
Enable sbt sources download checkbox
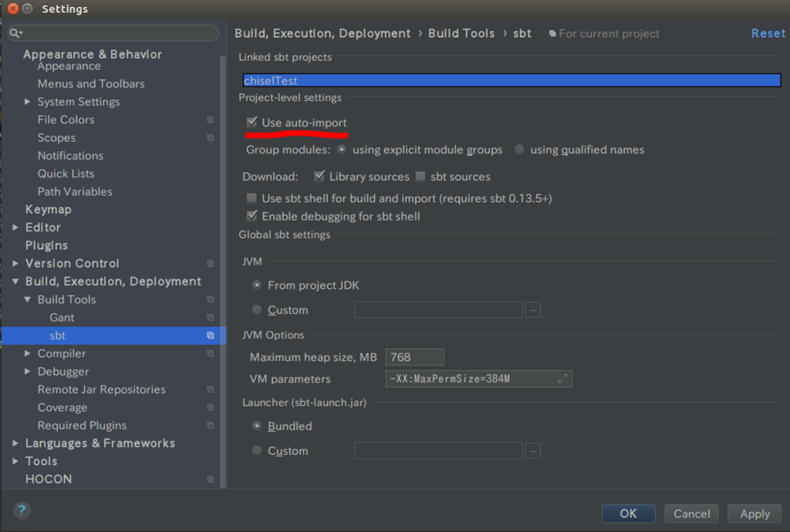[x=420, y=176]
